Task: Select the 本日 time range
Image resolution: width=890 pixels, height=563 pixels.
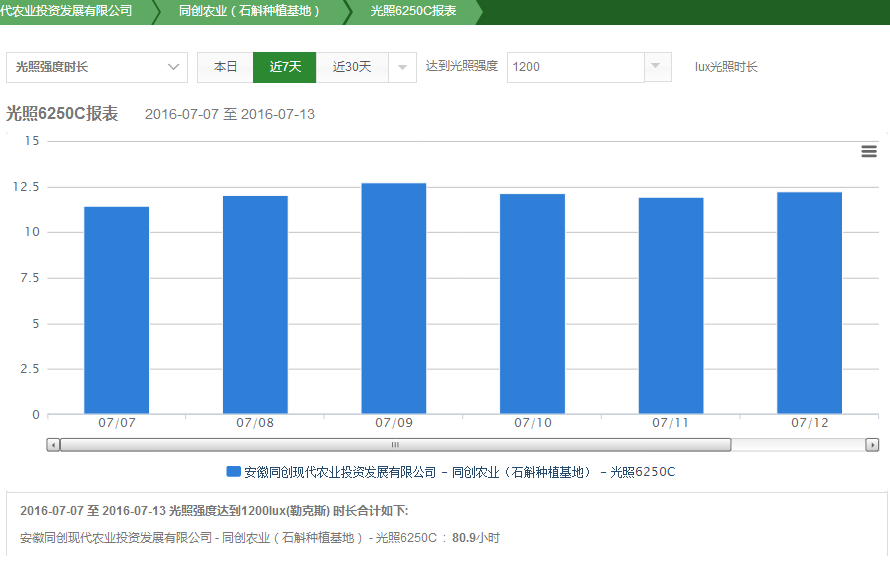Action: 225,67
